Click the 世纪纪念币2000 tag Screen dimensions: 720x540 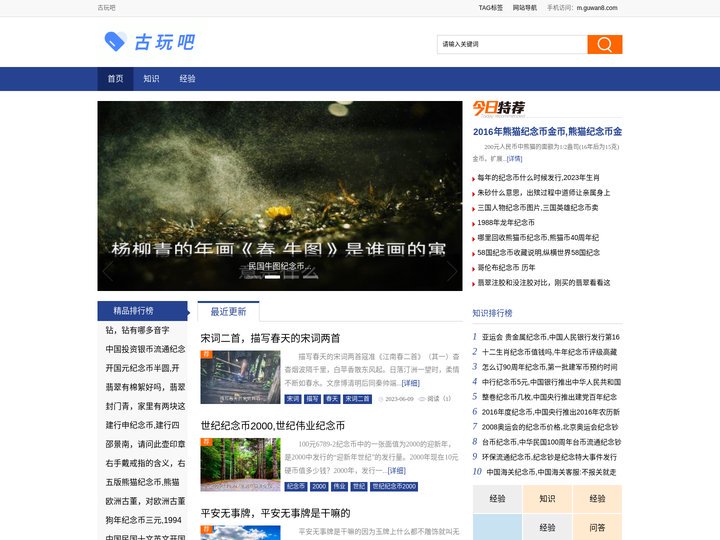click(x=394, y=486)
